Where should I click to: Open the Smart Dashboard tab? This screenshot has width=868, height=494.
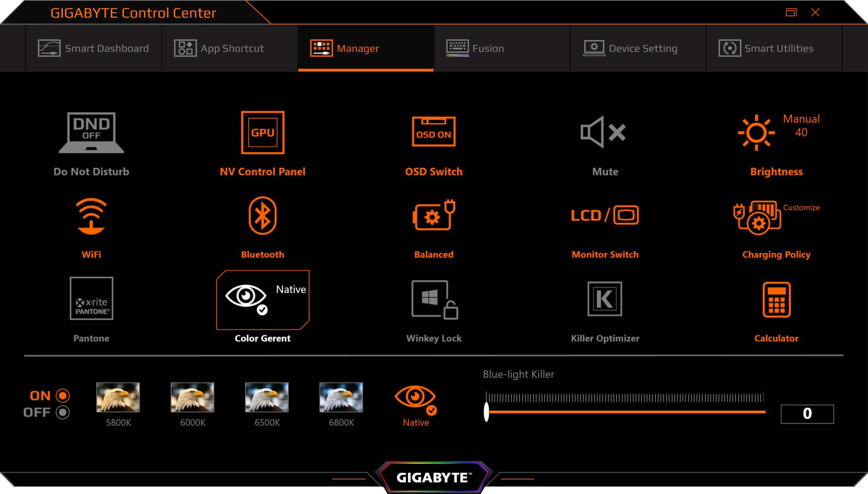(x=94, y=49)
